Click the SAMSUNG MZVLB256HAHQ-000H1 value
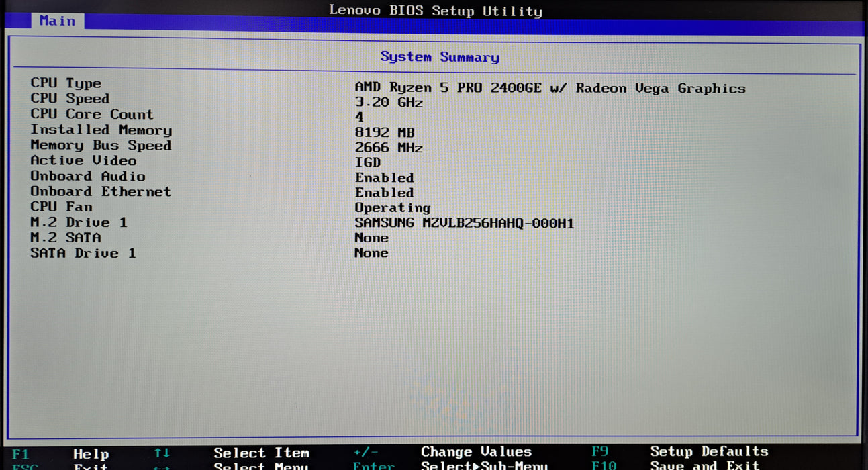868x470 pixels. pos(465,224)
